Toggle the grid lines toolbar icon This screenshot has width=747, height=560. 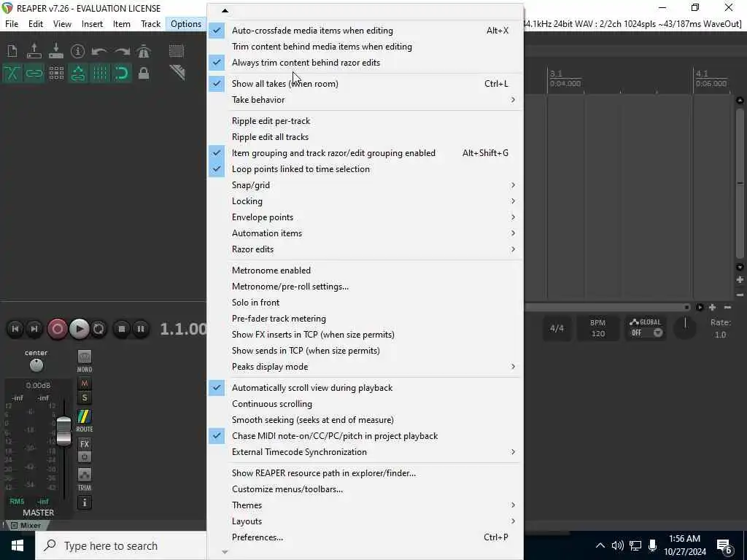99,74
